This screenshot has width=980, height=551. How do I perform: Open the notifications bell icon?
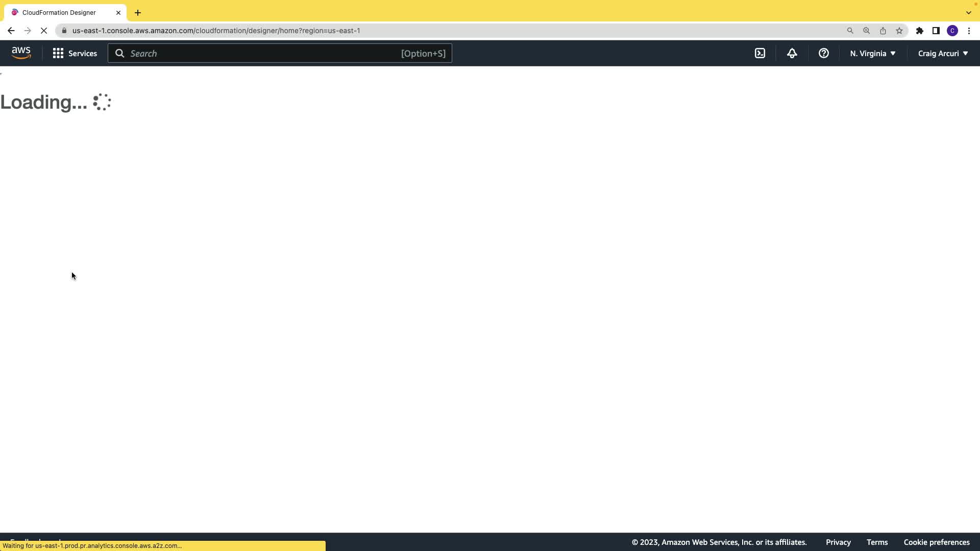(x=792, y=53)
